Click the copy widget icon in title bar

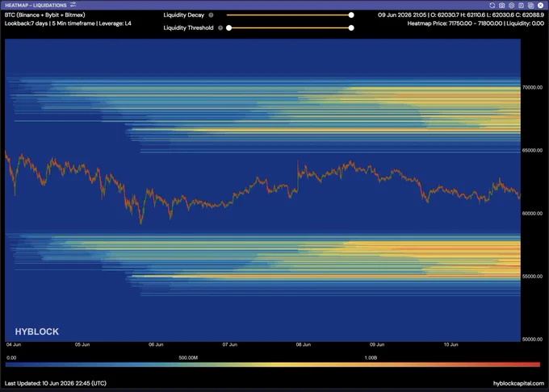530,6
